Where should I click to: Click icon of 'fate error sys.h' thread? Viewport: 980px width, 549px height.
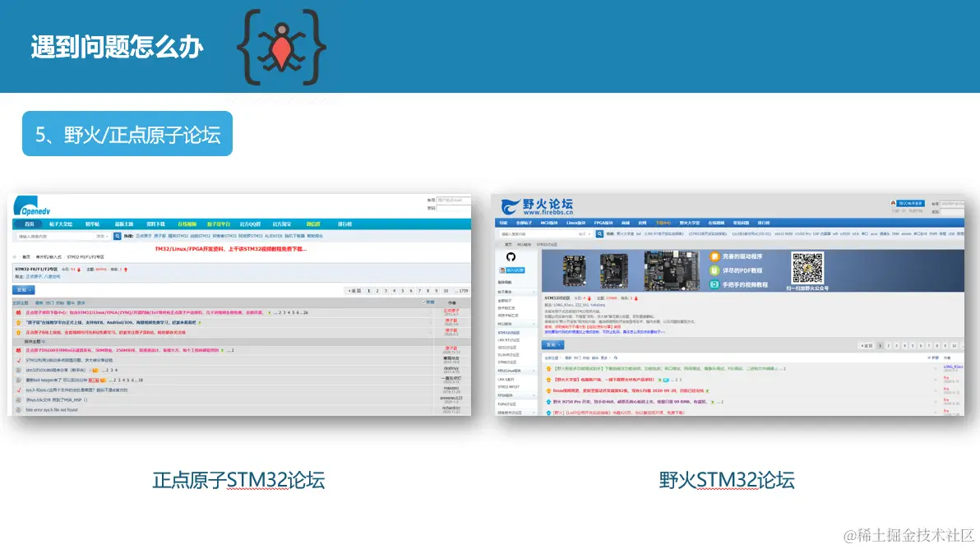point(18,410)
